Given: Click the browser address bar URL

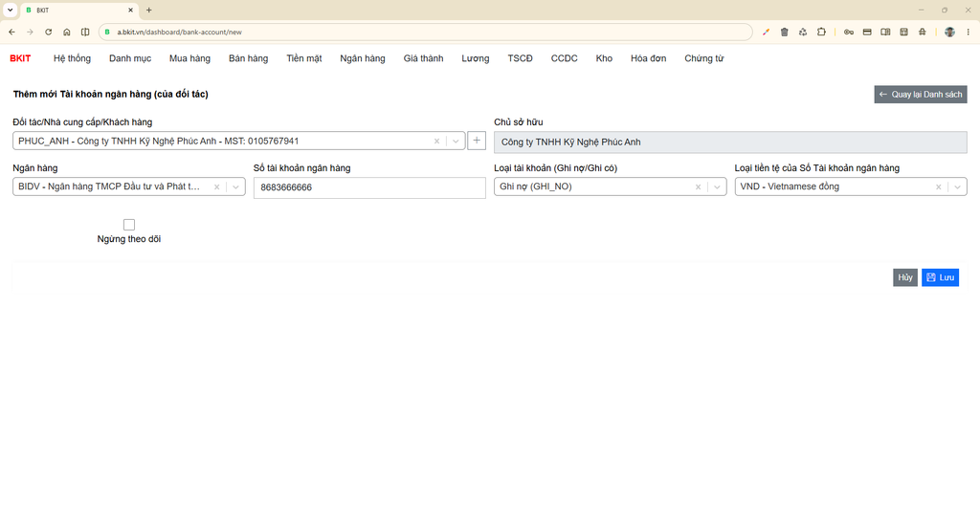Looking at the screenshot, I should coord(179,32).
